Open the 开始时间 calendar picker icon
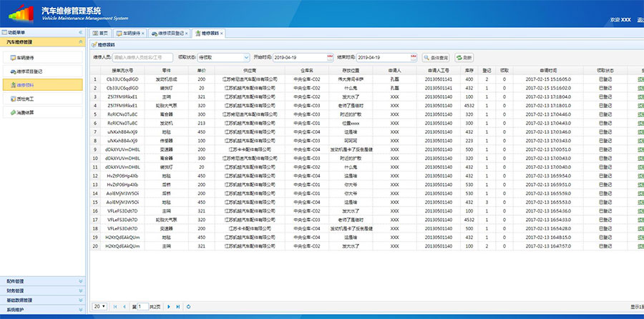This screenshot has height=319, width=644. (x=330, y=57)
